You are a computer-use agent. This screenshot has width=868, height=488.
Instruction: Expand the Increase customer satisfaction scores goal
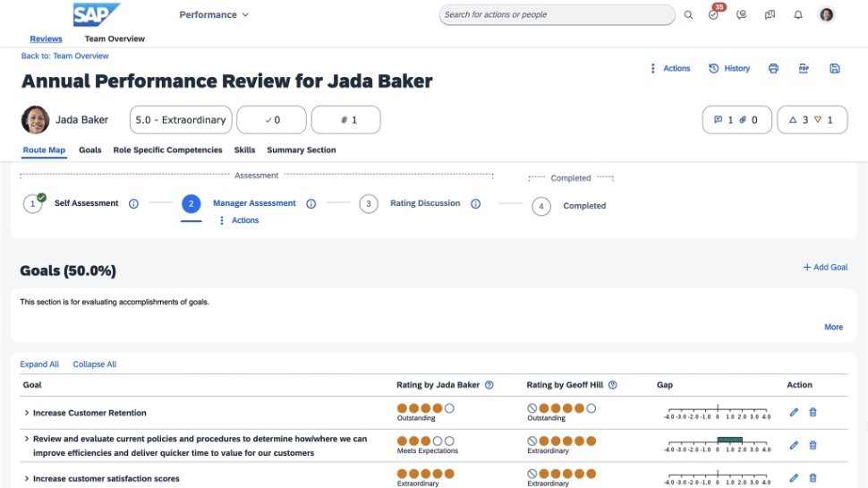(27, 479)
